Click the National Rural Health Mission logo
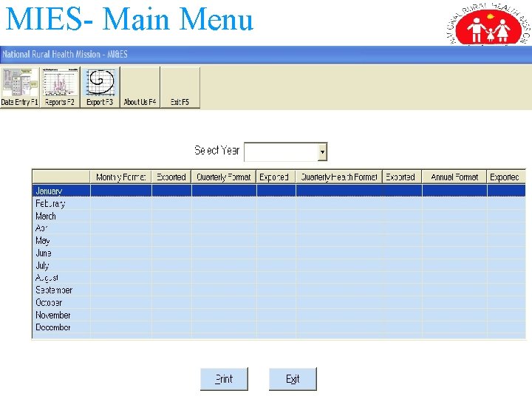The height and width of the screenshot is (399, 532). pyautogui.click(x=488, y=24)
